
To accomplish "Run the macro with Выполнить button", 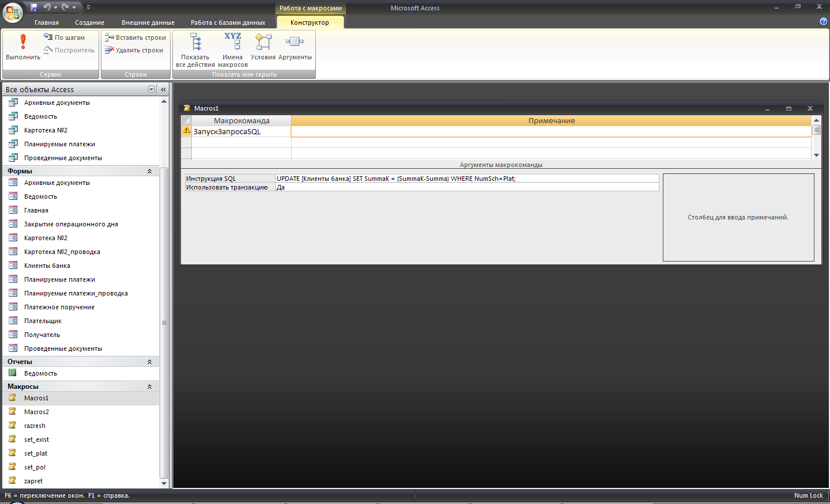I will (x=23, y=47).
